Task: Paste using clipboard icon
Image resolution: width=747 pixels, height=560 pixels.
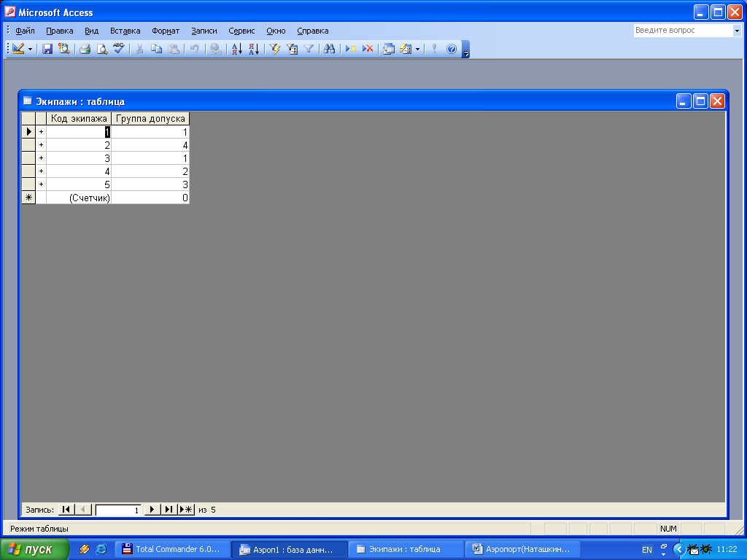Action: pyautogui.click(x=174, y=49)
